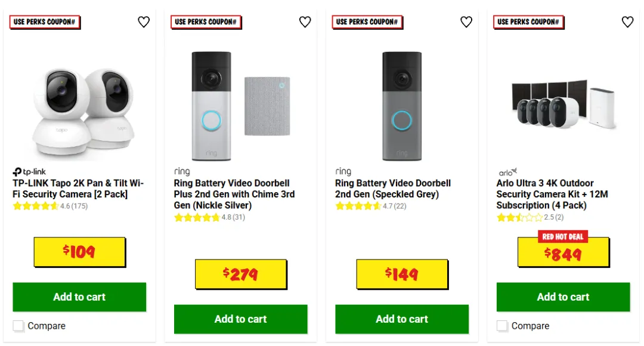Click Use Perks Coupon badge on Arlo card
Screen dimensions: 644x346
point(528,22)
